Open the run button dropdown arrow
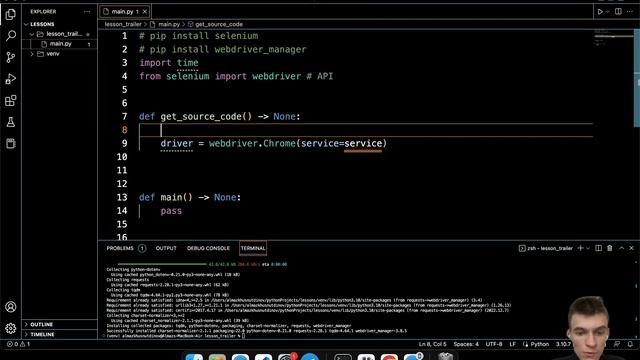The image size is (640, 360). [608, 12]
